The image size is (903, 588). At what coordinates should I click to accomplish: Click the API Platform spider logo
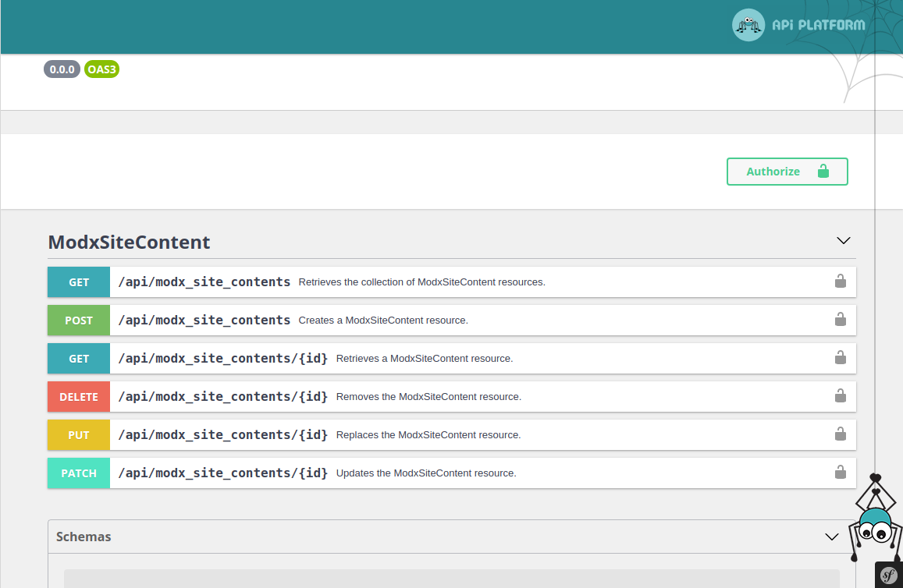[x=748, y=25]
